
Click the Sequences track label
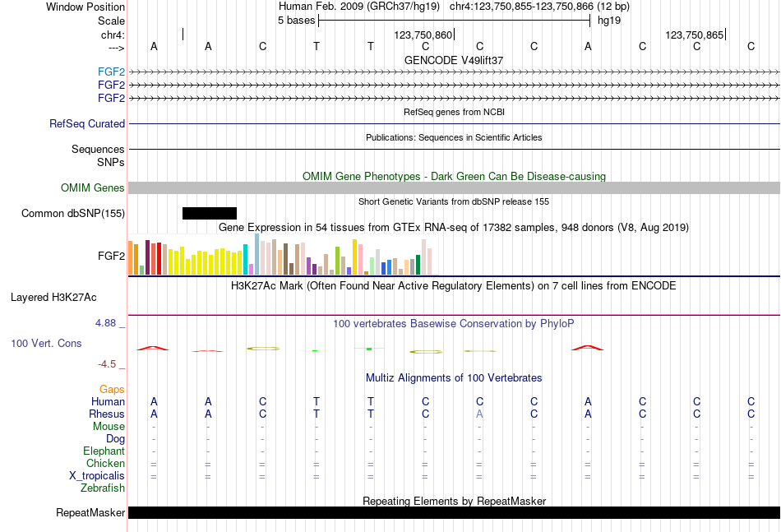click(x=98, y=149)
